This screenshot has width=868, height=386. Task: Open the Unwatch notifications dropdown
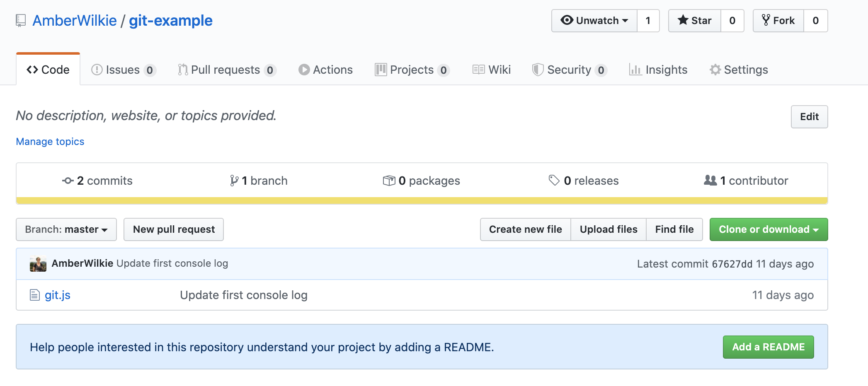click(594, 21)
